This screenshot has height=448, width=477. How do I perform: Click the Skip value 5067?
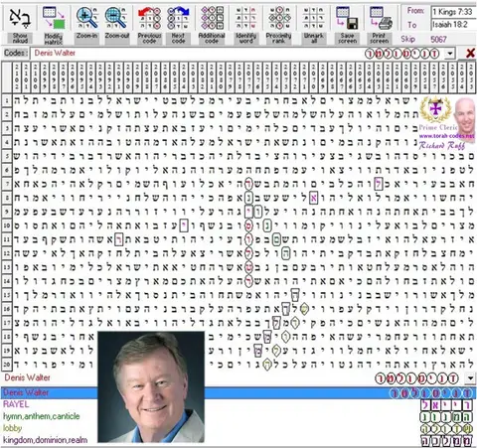pos(438,40)
